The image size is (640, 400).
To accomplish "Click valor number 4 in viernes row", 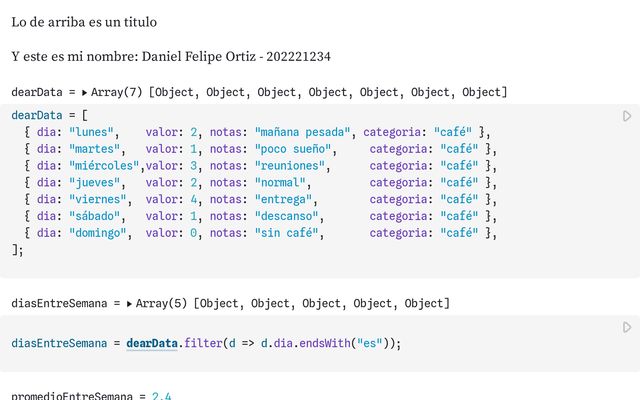I will click(x=193, y=199).
